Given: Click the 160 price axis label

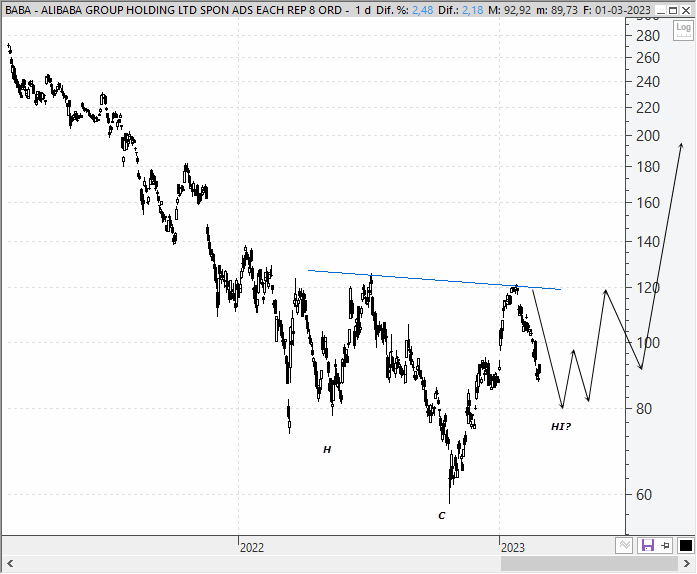Looking at the screenshot, I should click(648, 203).
